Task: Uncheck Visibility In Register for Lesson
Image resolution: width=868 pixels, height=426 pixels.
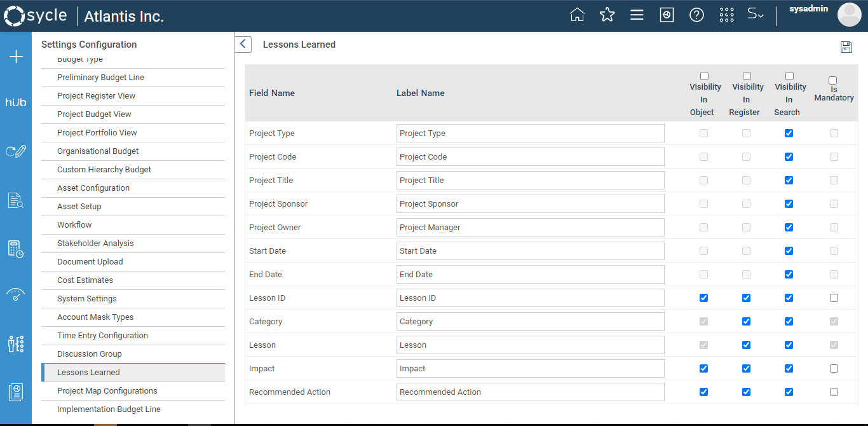Action: click(x=746, y=345)
